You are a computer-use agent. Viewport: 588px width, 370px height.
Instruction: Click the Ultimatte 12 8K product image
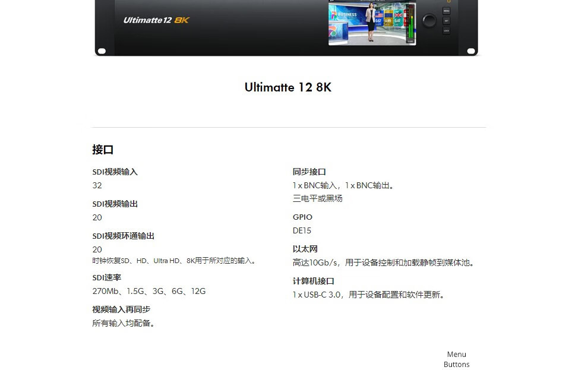pyautogui.click(x=286, y=28)
